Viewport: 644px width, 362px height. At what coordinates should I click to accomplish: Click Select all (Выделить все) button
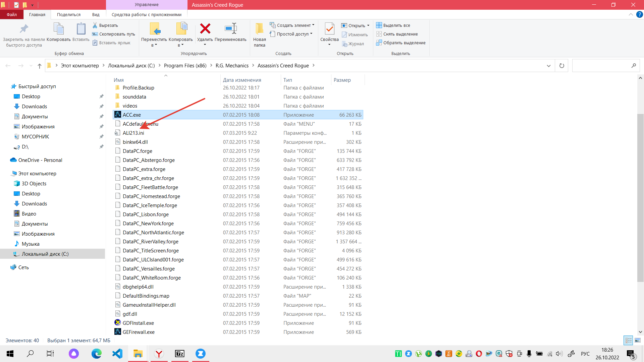[393, 25]
